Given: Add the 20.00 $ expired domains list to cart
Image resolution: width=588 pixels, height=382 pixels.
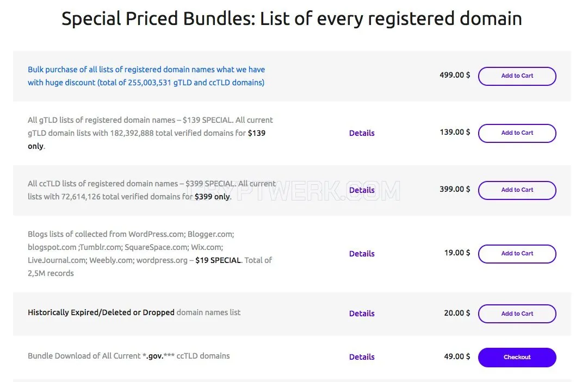Looking at the screenshot, I should point(517,314).
